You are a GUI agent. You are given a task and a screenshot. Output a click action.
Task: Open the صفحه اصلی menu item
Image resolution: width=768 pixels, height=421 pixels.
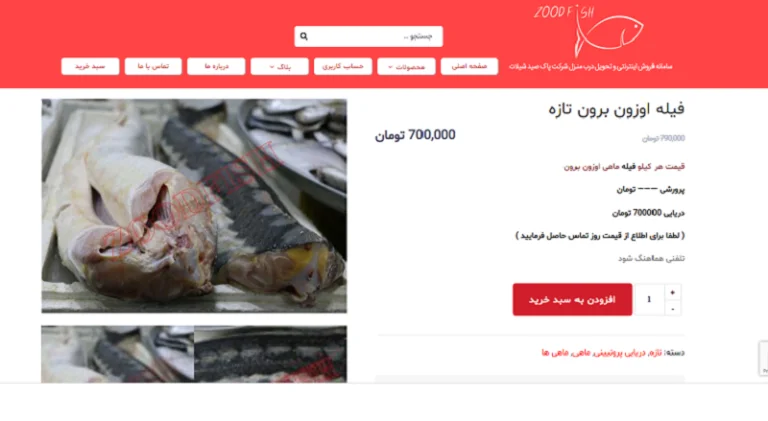point(469,66)
